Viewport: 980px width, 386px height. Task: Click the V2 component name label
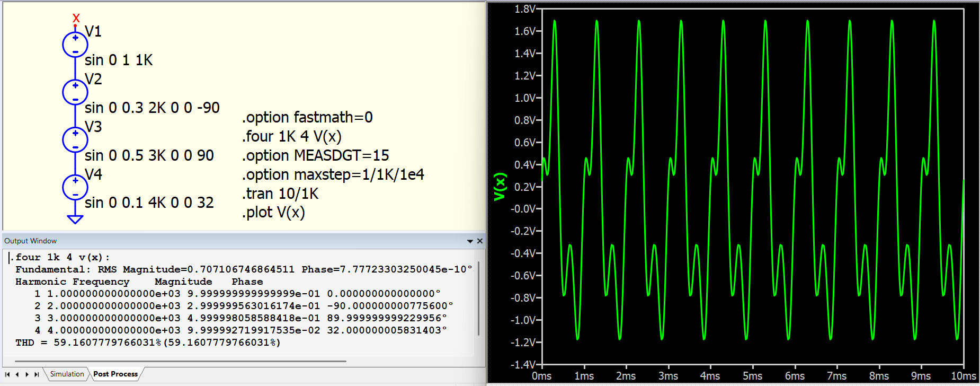(93, 79)
